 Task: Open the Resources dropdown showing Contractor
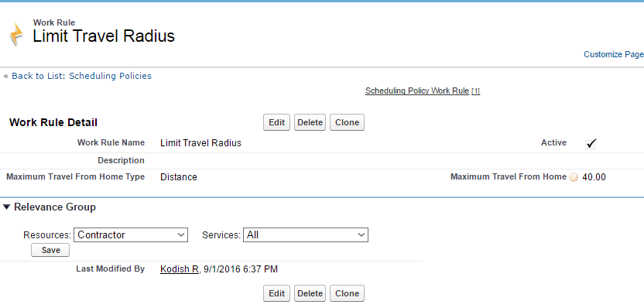click(x=131, y=235)
